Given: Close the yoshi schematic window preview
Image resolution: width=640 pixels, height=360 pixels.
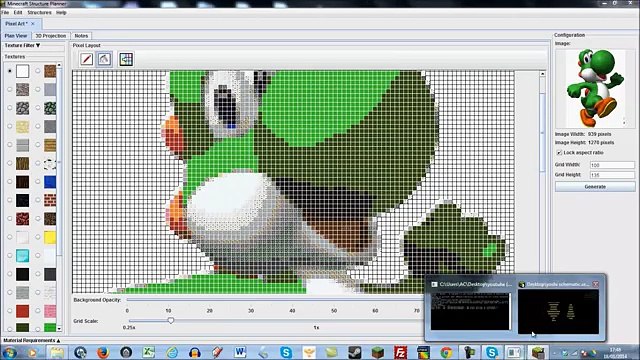Looking at the screenshot, I should pyautogui.click(x=596, y=284).
